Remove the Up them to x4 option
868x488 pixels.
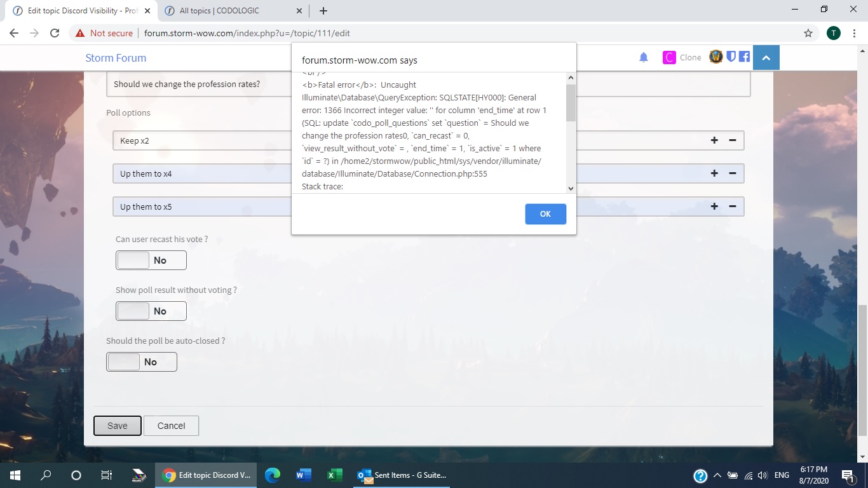tap(732, 173)
